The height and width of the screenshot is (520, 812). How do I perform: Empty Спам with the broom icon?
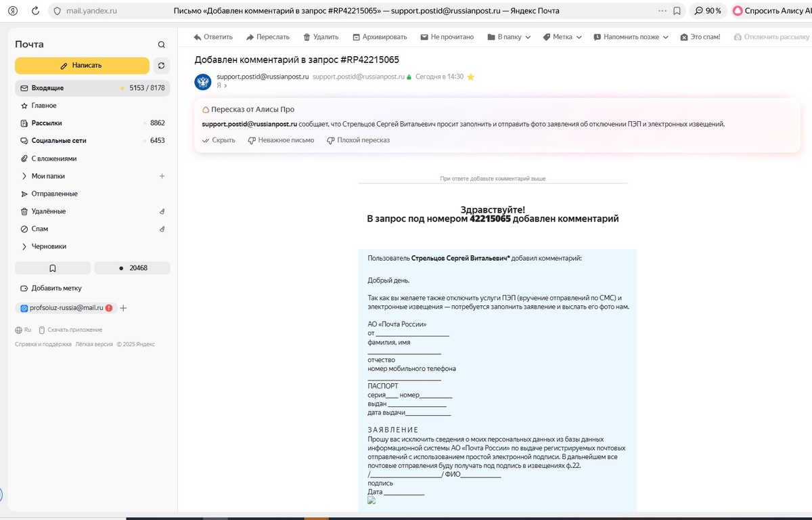pos(162,229)
